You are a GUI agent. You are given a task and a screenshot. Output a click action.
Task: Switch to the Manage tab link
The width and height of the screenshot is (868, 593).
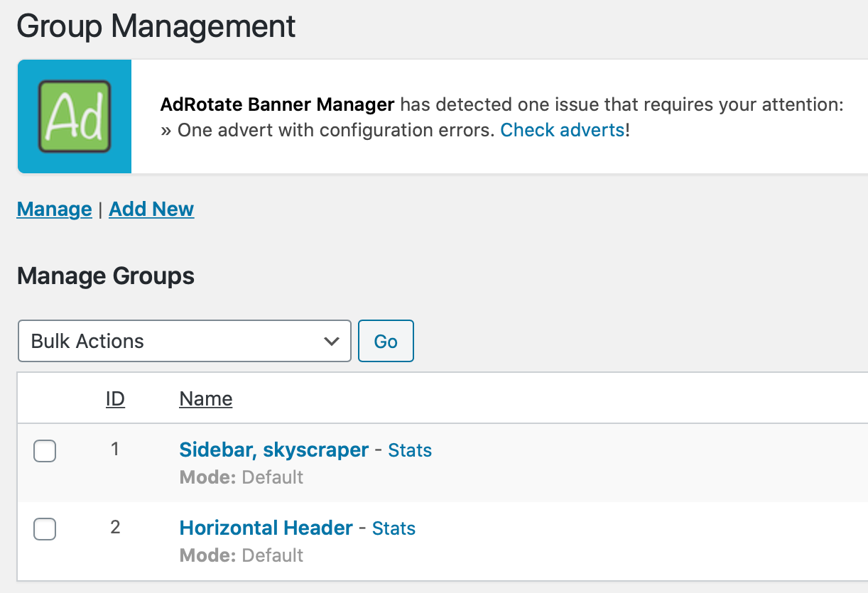click(54, 210)
